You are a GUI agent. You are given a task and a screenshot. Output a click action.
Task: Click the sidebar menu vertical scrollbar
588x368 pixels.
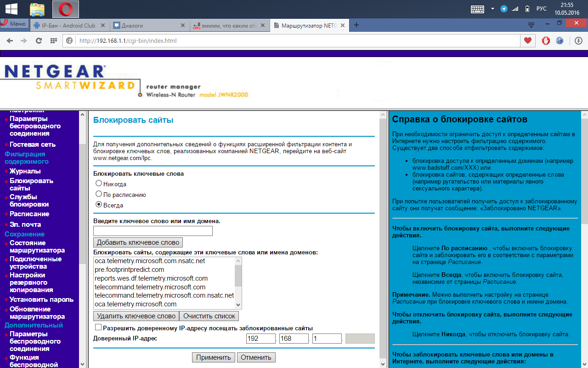pos(83,239)
